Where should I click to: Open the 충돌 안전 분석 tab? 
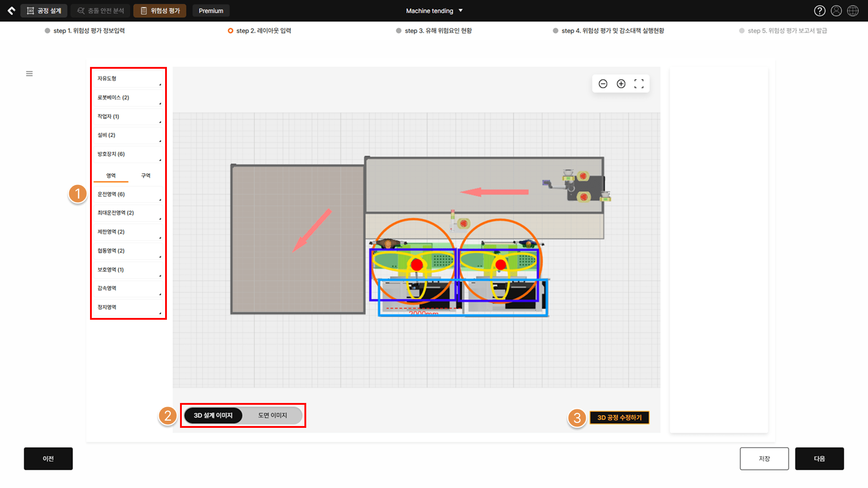coord(100,10)
